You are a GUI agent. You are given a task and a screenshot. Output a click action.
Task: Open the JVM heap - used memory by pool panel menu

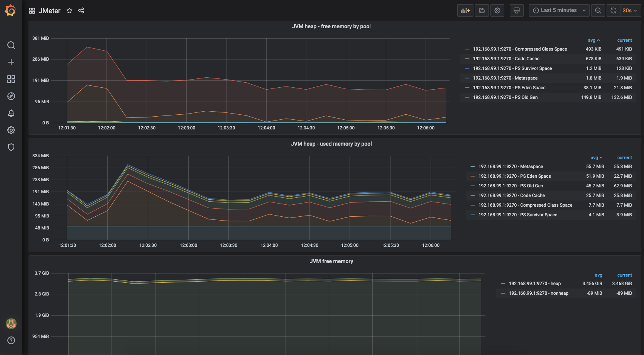tap(331, 144)
